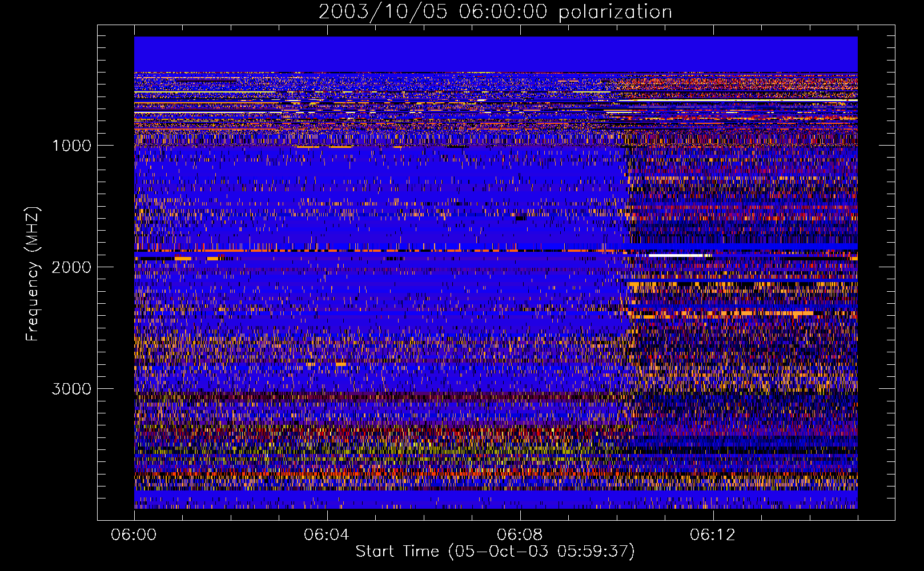
Task: Click the 3000 frequency tick label
Action: coord(71,389)
